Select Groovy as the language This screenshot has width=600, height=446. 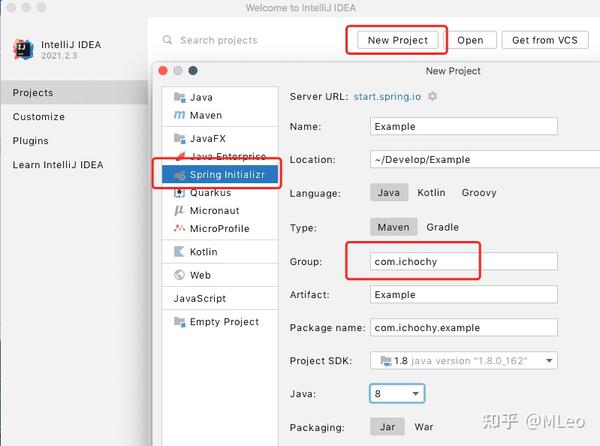[479, 193]
